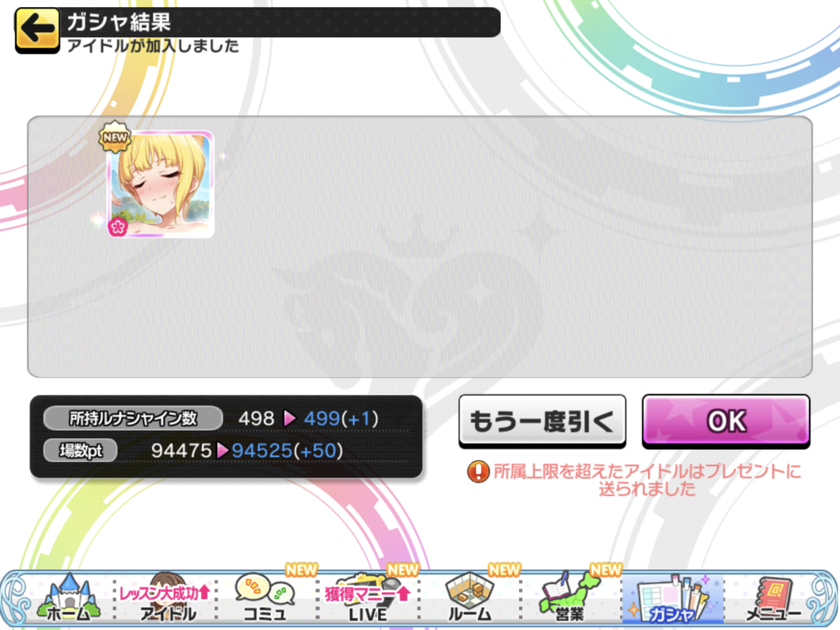Viewport: 840px width, 630px height.
Task: Tap the pink flower attribute icon
Action: (x=118, y=227)
